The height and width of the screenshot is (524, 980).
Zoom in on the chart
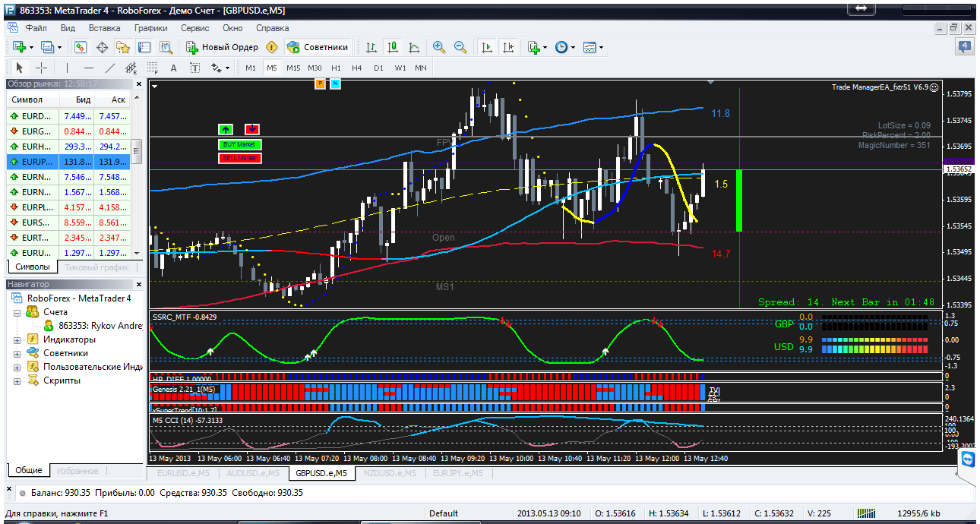(x=438, y=47)
